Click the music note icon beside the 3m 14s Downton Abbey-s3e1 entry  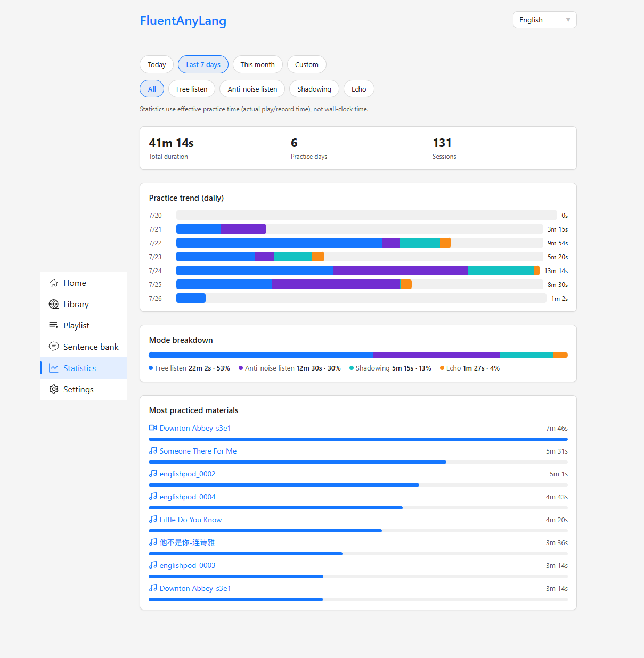153,588
